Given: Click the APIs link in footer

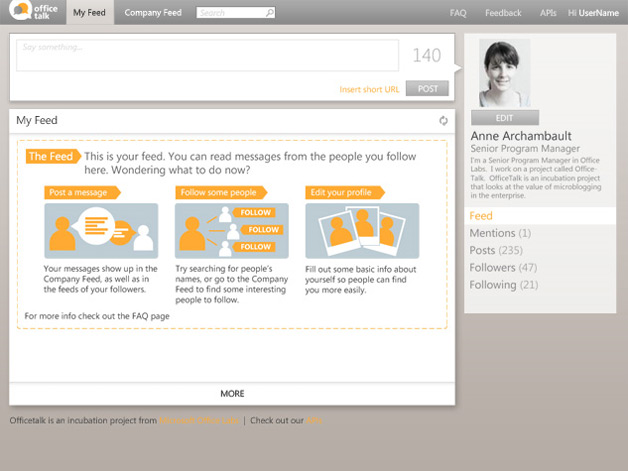Looking at the screenshot, I should pyautogui.click(x=314, y=421).
